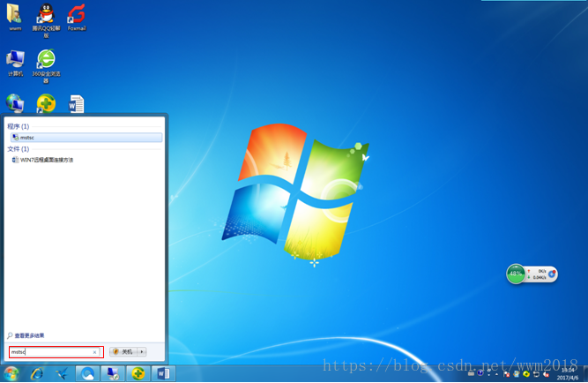Switch to the Word taskbar button
Screen dimensions: 588x383
163,373
